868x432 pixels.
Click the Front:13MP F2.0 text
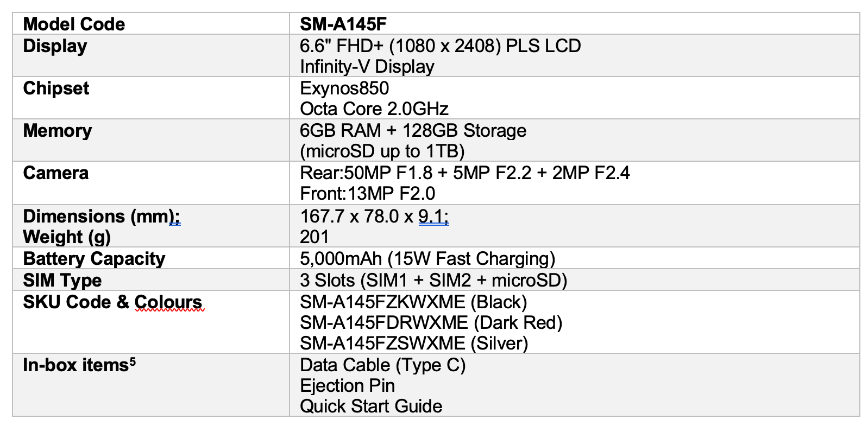pyautogui.click(x=367, y=193)
